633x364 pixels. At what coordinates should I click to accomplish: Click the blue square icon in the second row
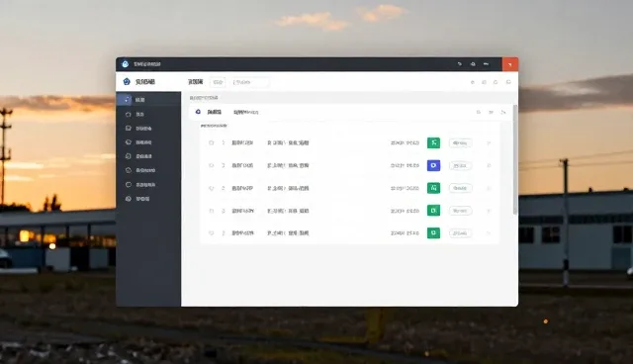433,165
